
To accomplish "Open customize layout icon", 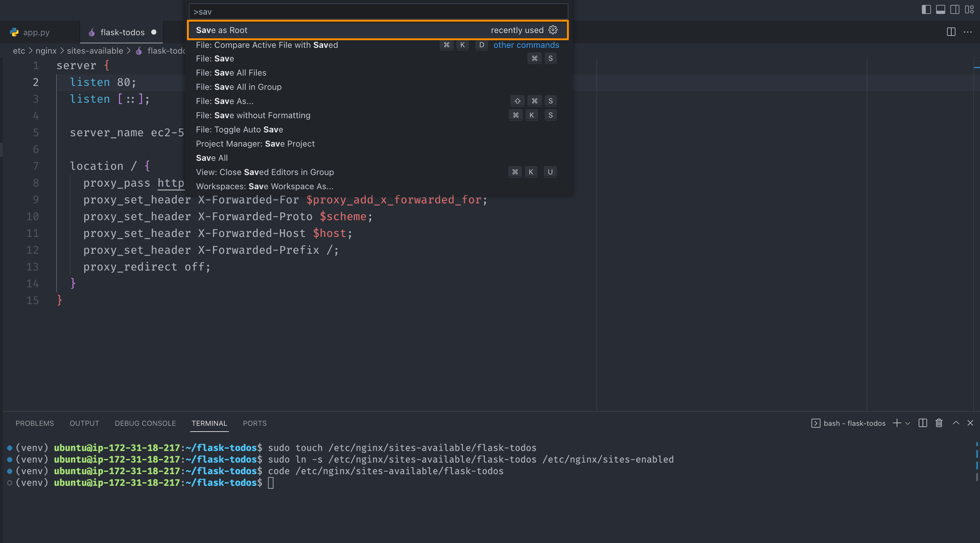I will point(969,9).
